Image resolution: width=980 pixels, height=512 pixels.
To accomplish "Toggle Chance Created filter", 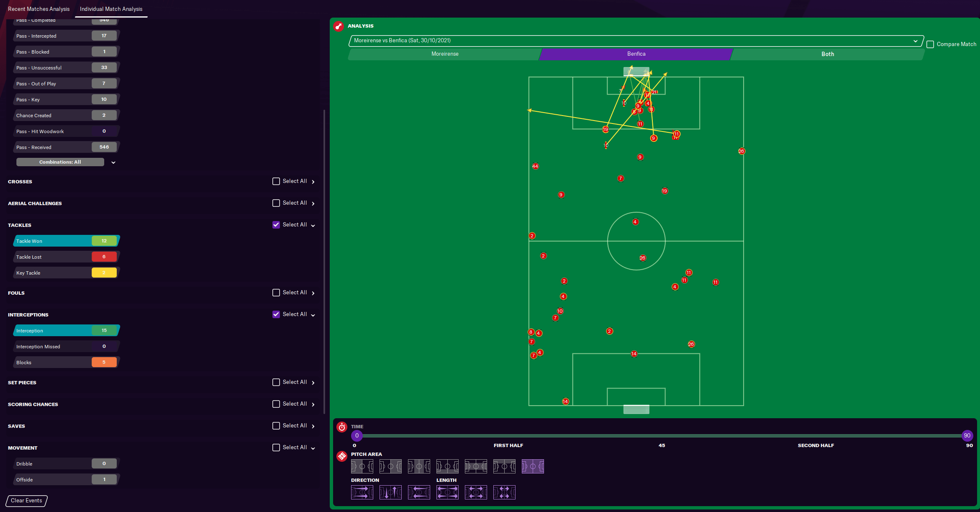I will point(67,116).
